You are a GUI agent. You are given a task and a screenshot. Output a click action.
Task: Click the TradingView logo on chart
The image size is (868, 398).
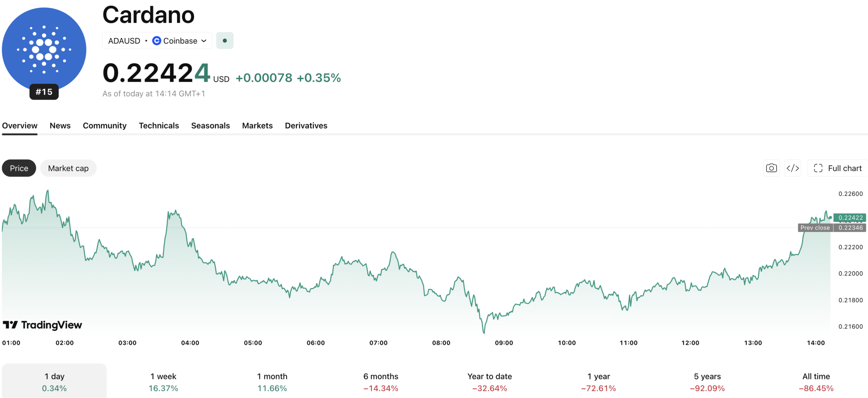point(42,325)
